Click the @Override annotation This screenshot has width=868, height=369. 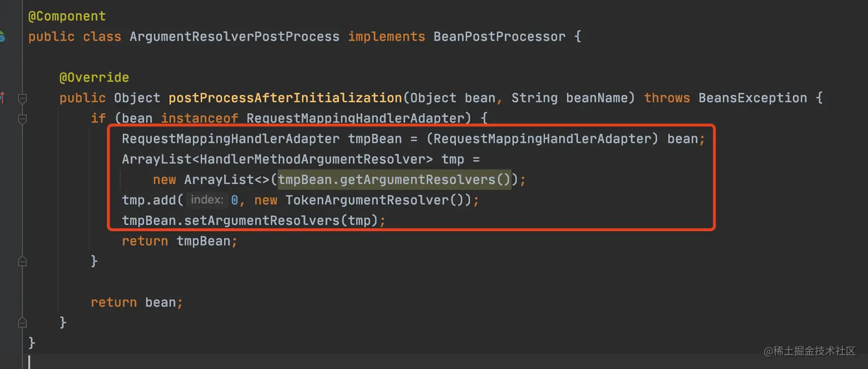pos(94,77)
